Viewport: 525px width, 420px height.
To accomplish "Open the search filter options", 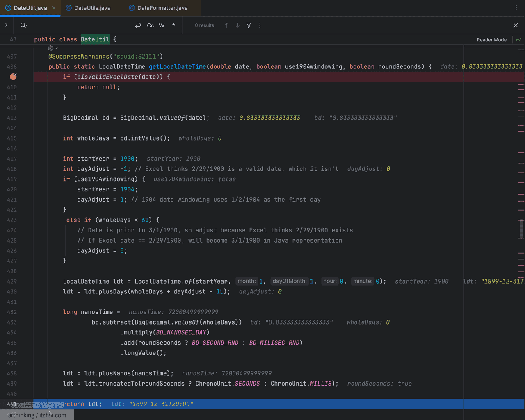I will [249, 25].
